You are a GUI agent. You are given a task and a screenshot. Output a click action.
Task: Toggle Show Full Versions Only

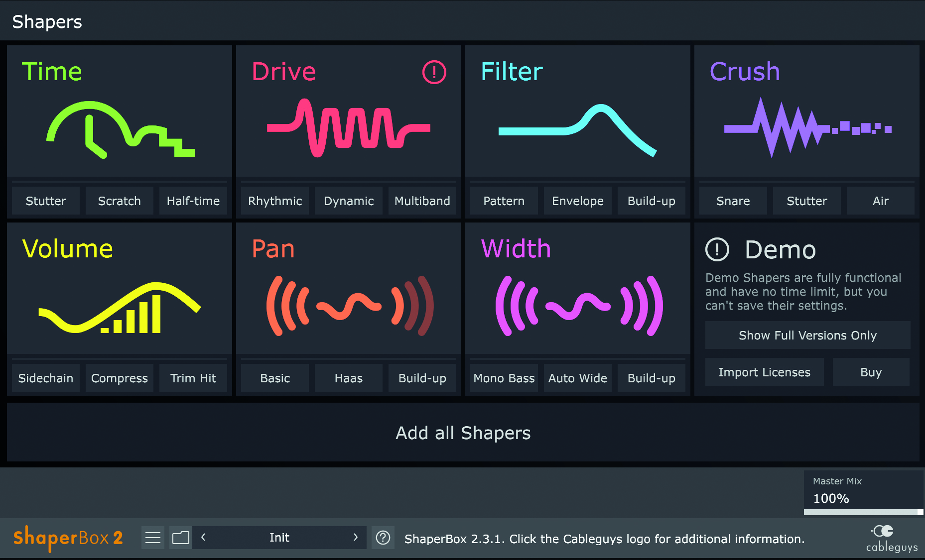coord(808,336)
